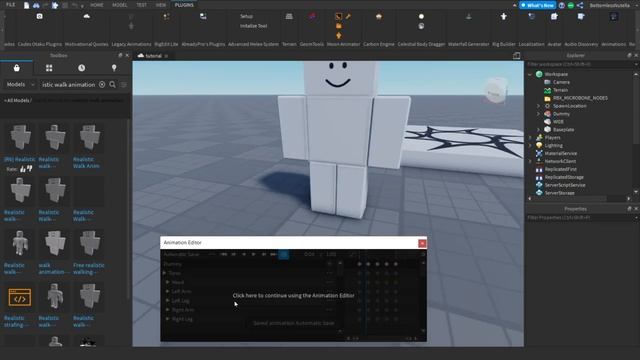This screenshot has height=360, width=640.
Task: Open the FILE menu
Action: 10,5
